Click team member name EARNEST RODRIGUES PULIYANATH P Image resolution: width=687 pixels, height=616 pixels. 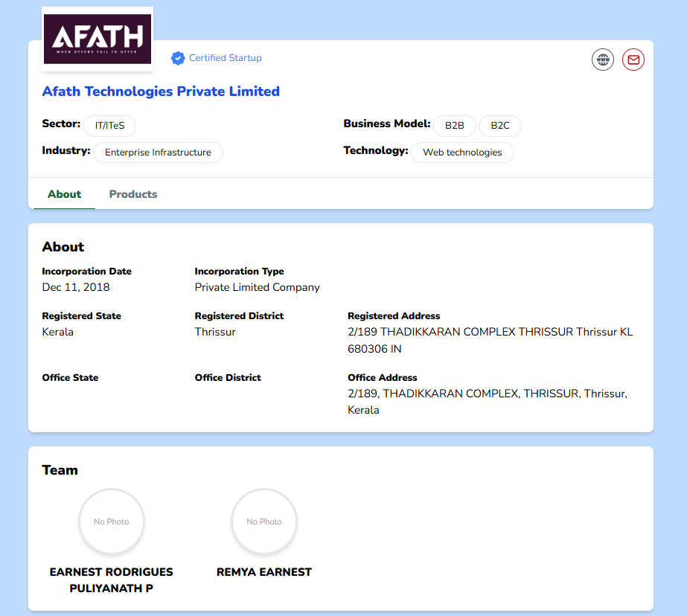tap(112, 580)
